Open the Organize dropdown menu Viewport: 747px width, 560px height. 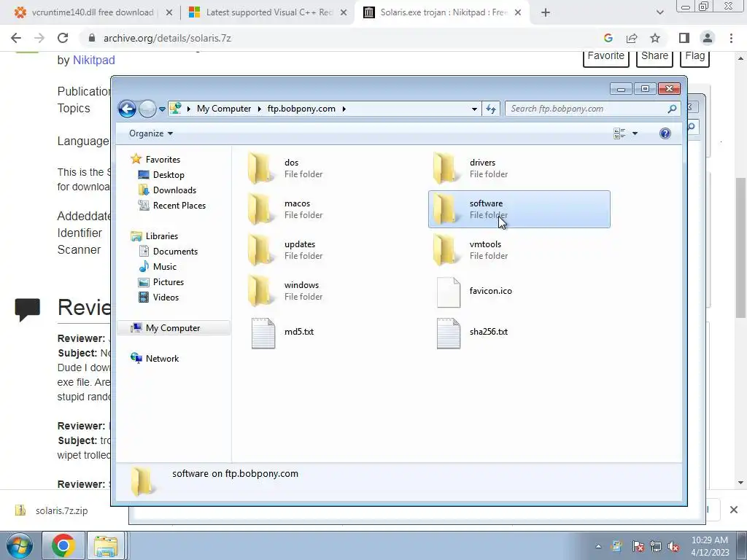point(150,133)
